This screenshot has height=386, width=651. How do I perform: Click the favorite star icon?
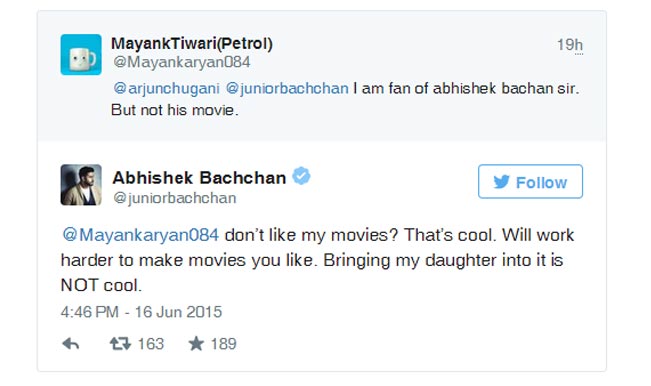(x=196, y=344)
